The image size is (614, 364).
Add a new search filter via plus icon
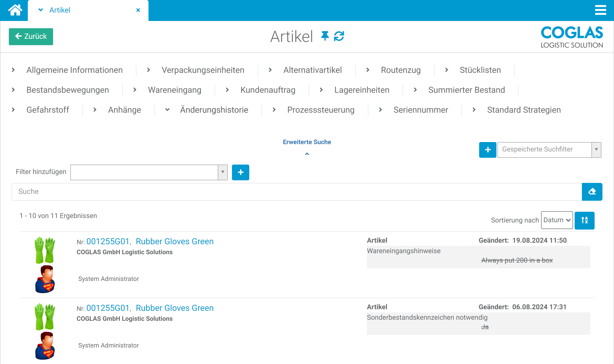tap(240, 172)
